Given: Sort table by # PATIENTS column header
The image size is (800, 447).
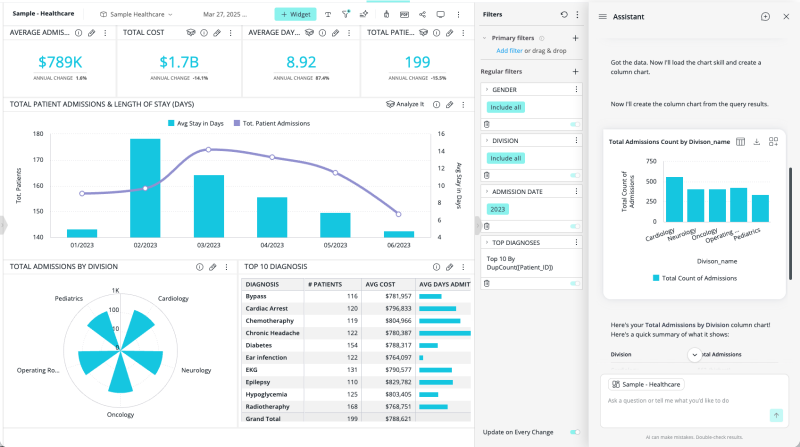Looking at the screenshot, I should pos(332,284).
